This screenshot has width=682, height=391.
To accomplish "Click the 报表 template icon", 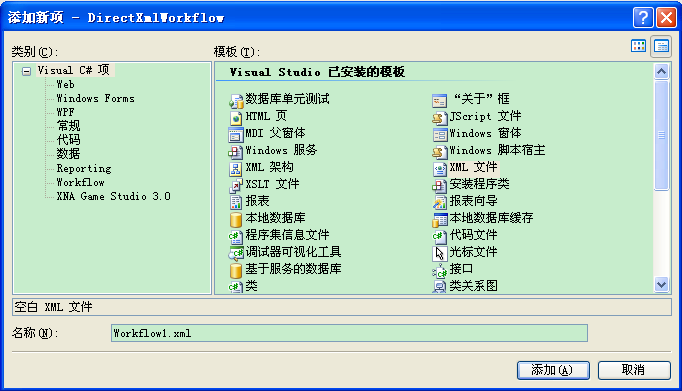I will [236, 202].
